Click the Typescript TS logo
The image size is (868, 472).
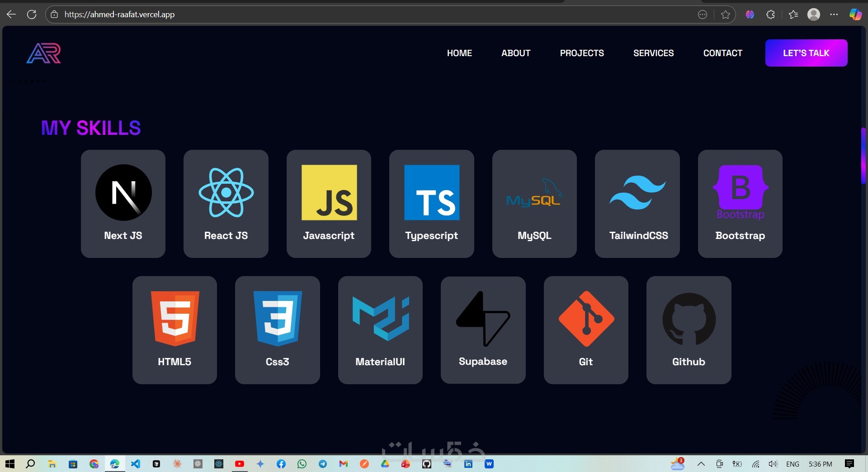click(432, 192)
